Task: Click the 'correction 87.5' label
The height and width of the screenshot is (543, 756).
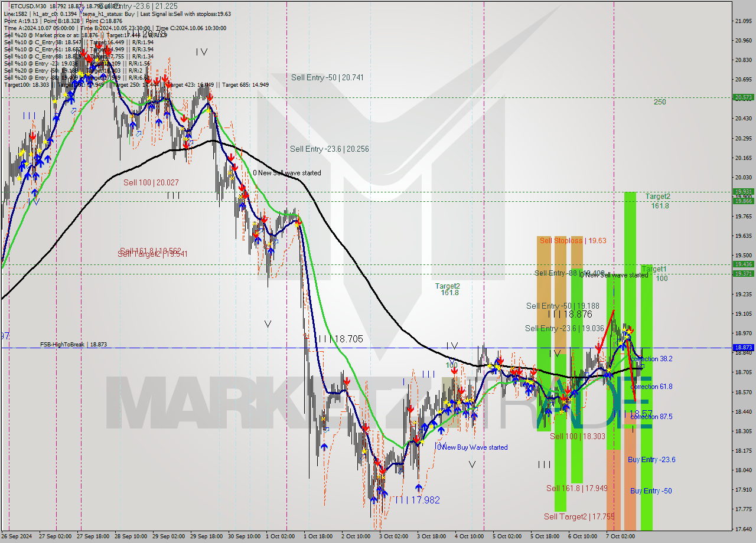Action: 651,416
